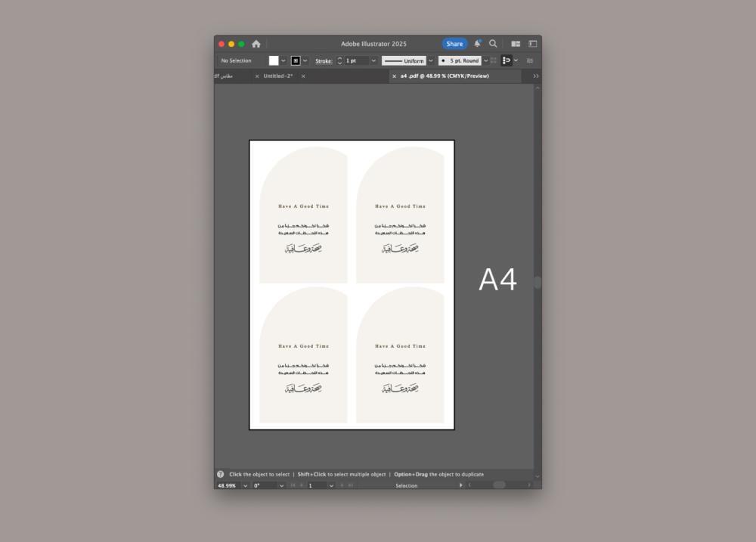Open the Arrange Documents icon

[516, 44]
